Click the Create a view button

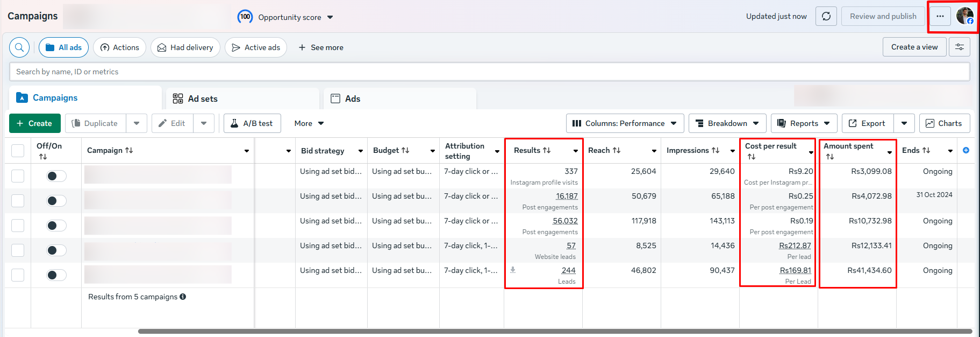click(914, 47)
